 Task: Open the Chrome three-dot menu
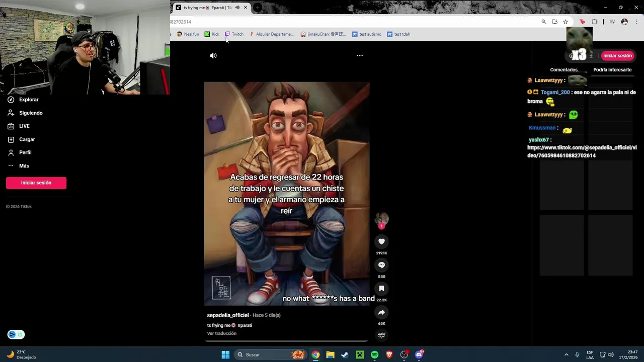click(636, 22)
